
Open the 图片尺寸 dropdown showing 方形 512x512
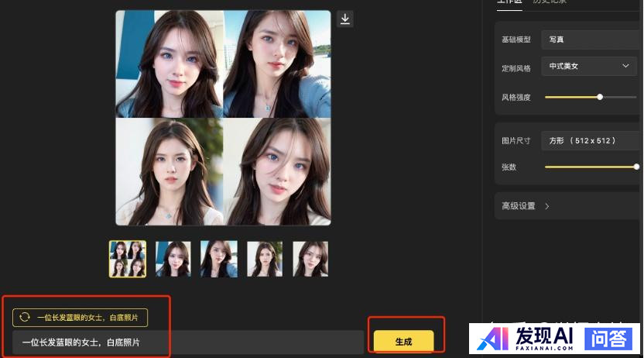(x=588, y=141)
